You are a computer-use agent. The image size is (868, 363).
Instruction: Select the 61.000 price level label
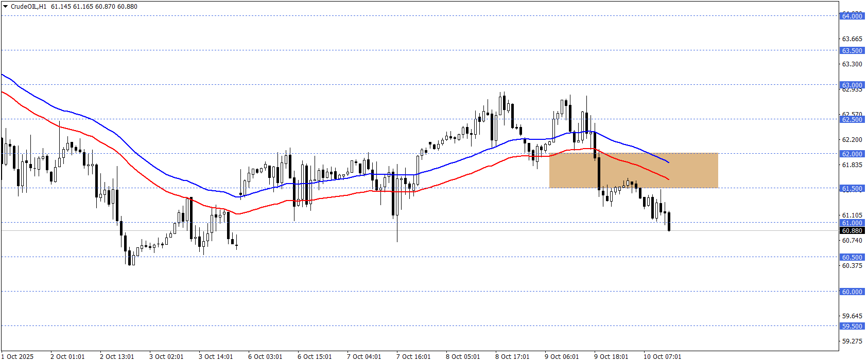tap(852, 223)
